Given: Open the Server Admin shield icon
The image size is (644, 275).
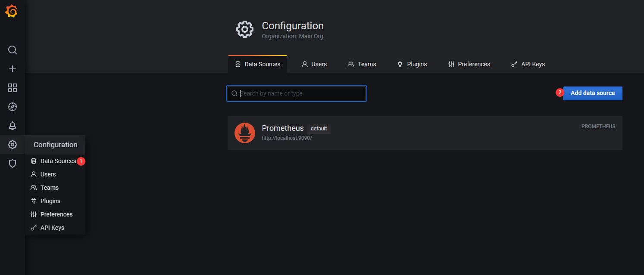Looking at the screenshot, I should pyautogui.click(x=13, y=164).
